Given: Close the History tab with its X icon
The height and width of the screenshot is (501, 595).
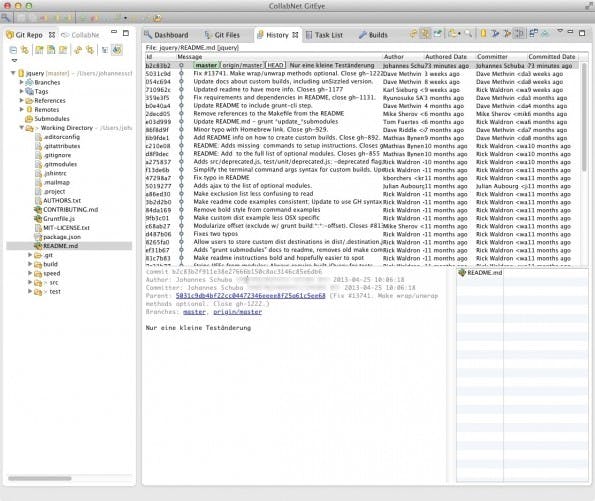Looking at the screenshot, I should (x=295, y=35).
